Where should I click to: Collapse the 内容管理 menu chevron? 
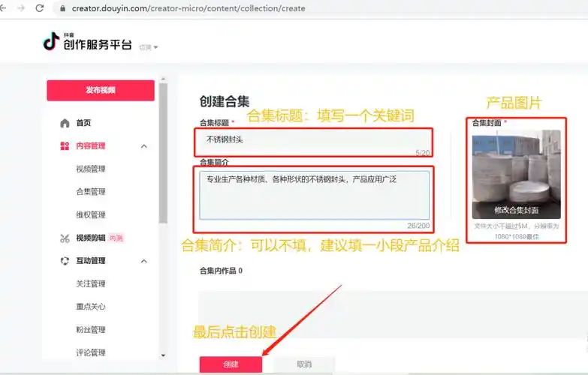coord(144,146)
